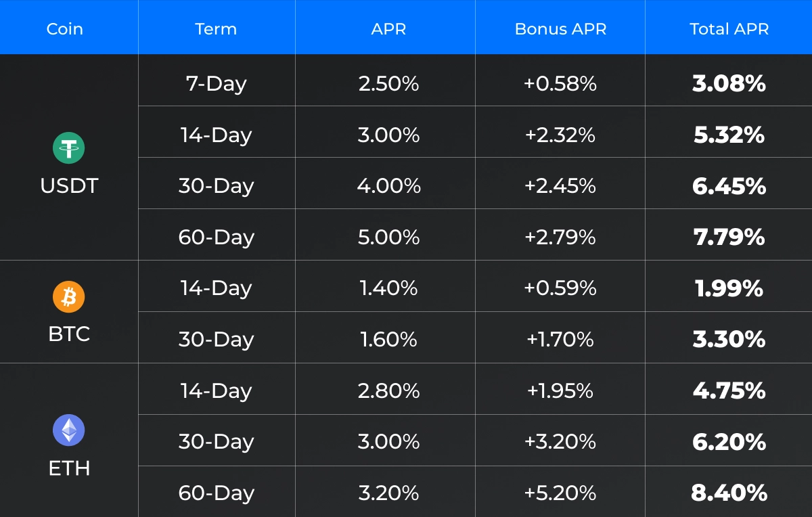
Task: Click the BTC 3.30% total APR
Action: point(729,339)
